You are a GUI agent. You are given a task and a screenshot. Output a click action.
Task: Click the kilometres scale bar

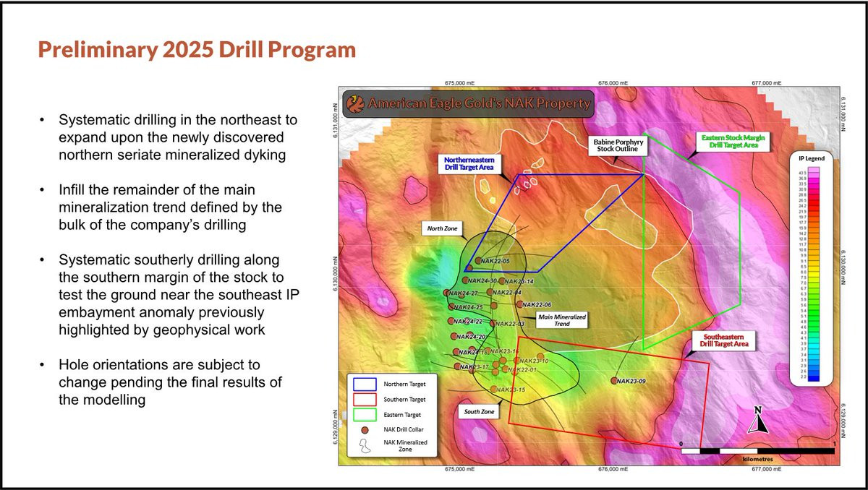coord(757,450)
